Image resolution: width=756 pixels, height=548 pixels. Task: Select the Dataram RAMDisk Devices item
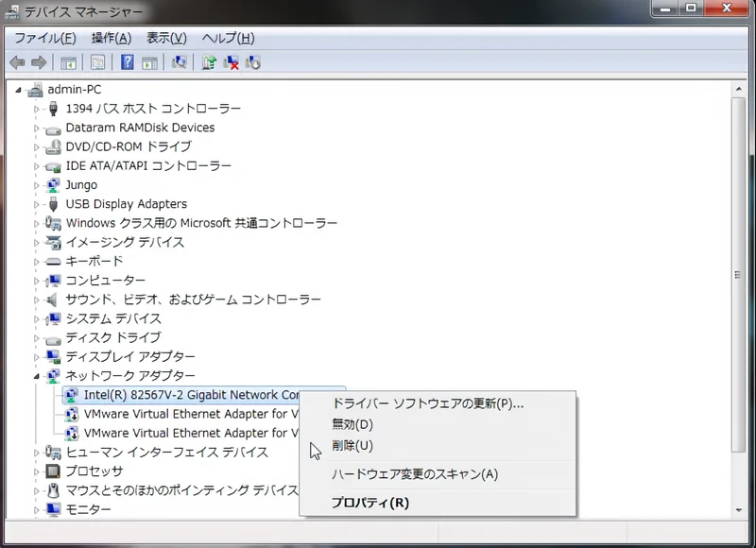point(140,128)
